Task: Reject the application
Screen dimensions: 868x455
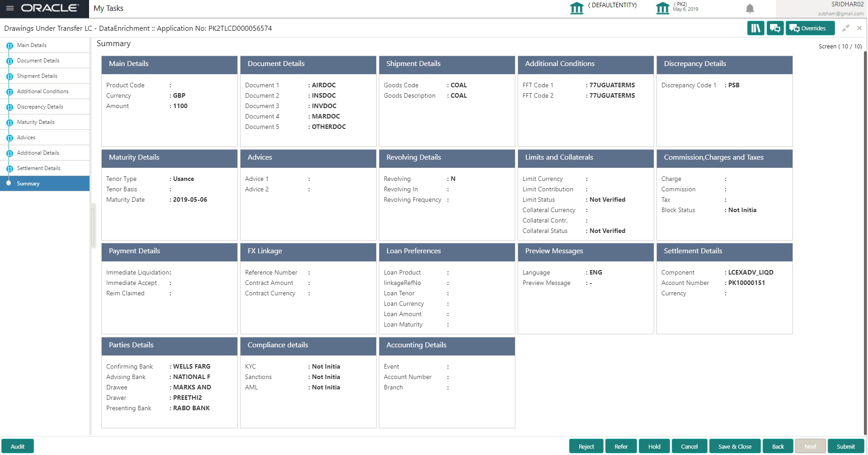Action: coord(586,446)
